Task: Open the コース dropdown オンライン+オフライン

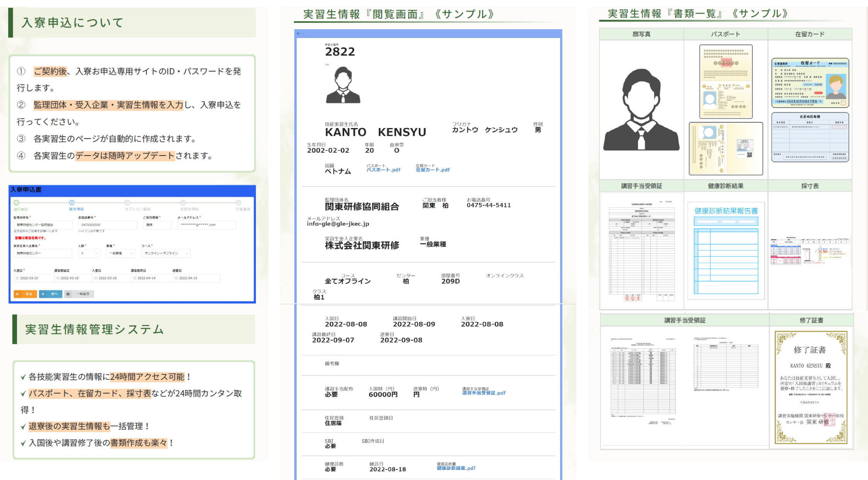Action: [x=165, y=253]
